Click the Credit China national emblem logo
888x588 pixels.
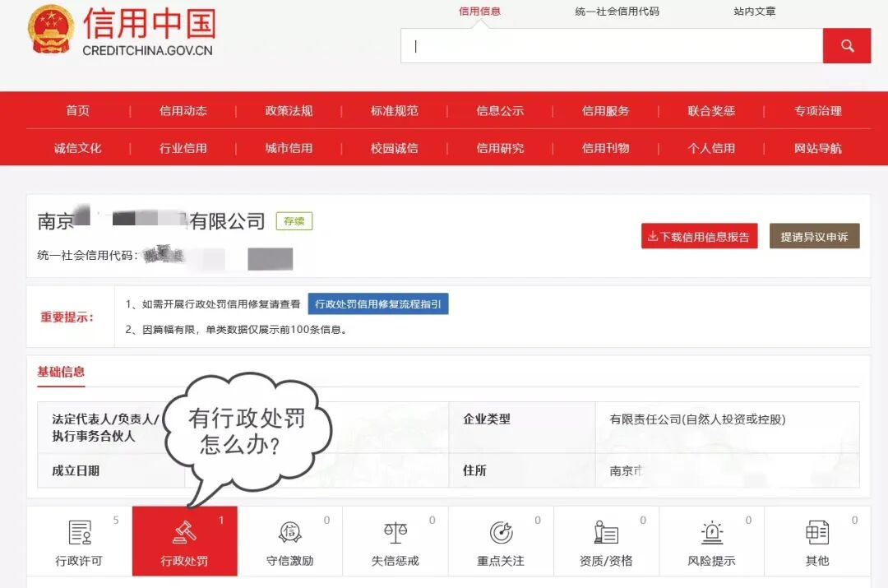(50, 30)
